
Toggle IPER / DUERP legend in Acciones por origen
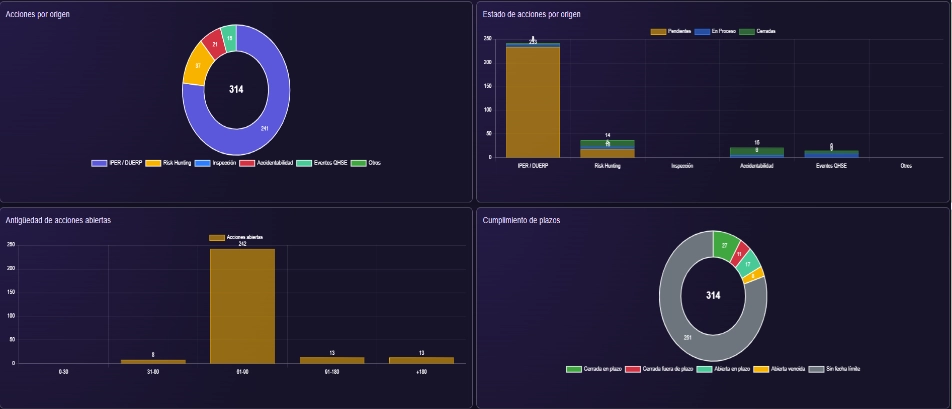pyautogui.click(x=117, y=163)
